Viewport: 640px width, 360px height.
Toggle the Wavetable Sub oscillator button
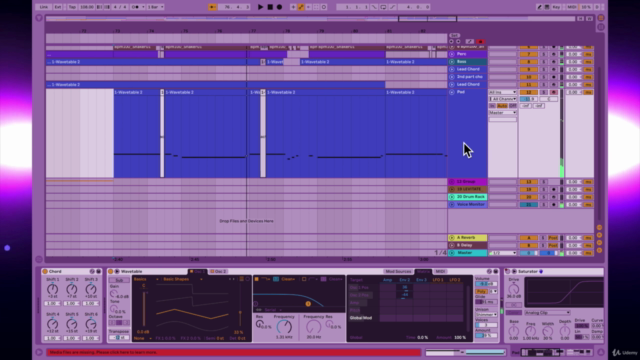tap(119, 280)
